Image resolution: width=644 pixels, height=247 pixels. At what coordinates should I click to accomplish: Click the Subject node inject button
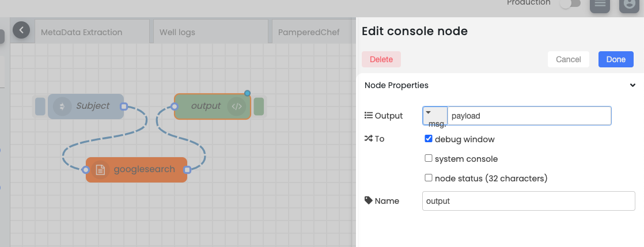click(40, 107)
